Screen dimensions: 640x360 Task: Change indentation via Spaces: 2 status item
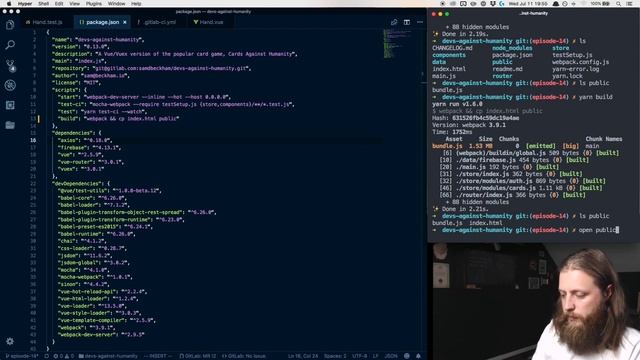tap(335, 356)
